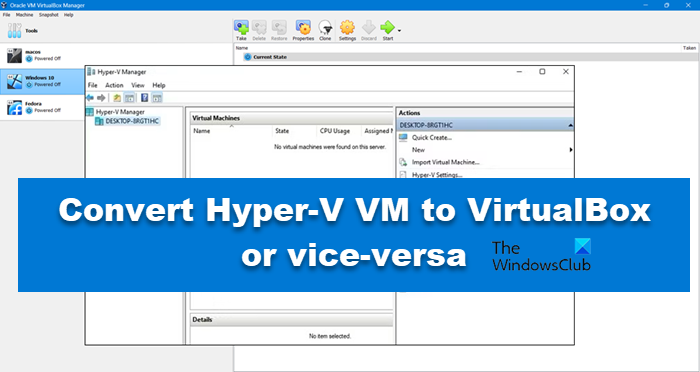Open Hyper-V Settings action

click(x=437, y=175)
